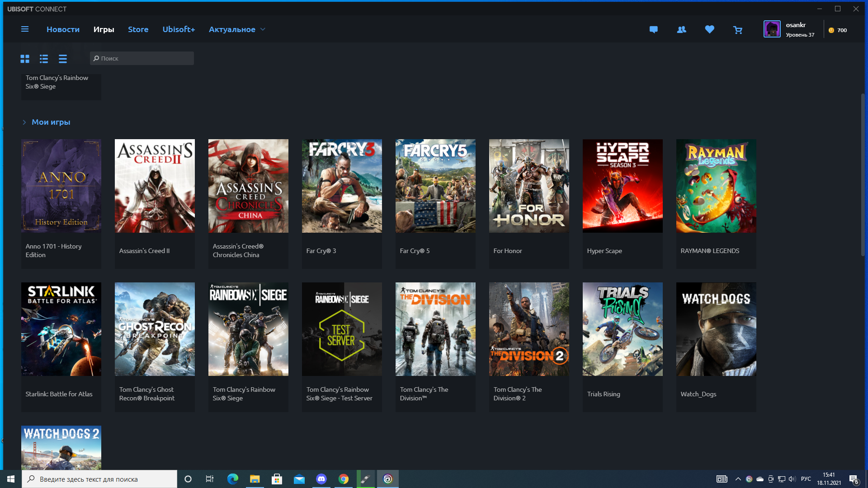The image size is (868, 488).
Task: Go to the Новости tab
Action: (63, 29)
